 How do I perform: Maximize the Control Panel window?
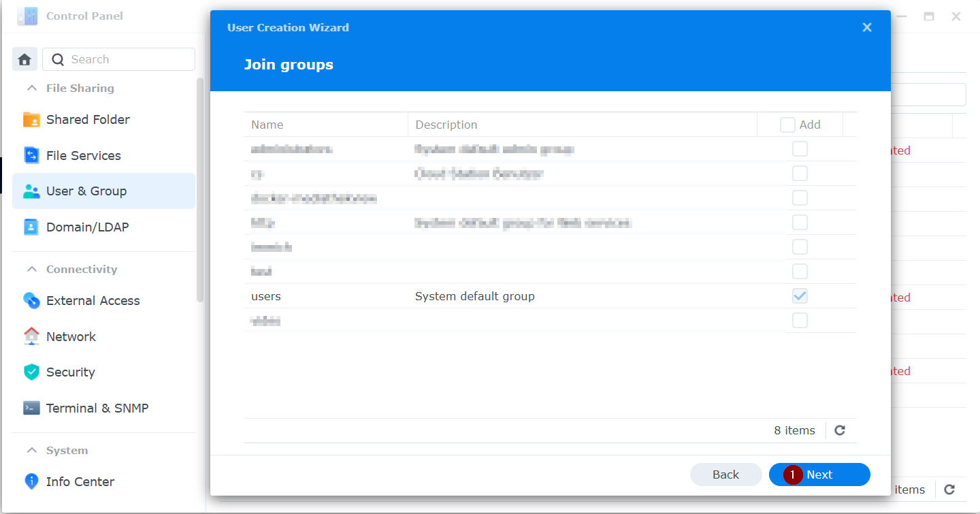coord(928,16)
